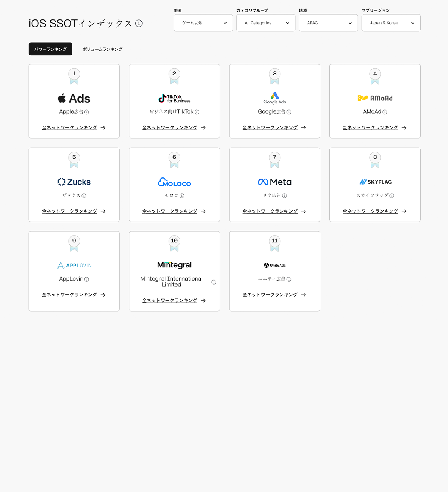Click rank 6 ribbon badge

coord(174,160)
